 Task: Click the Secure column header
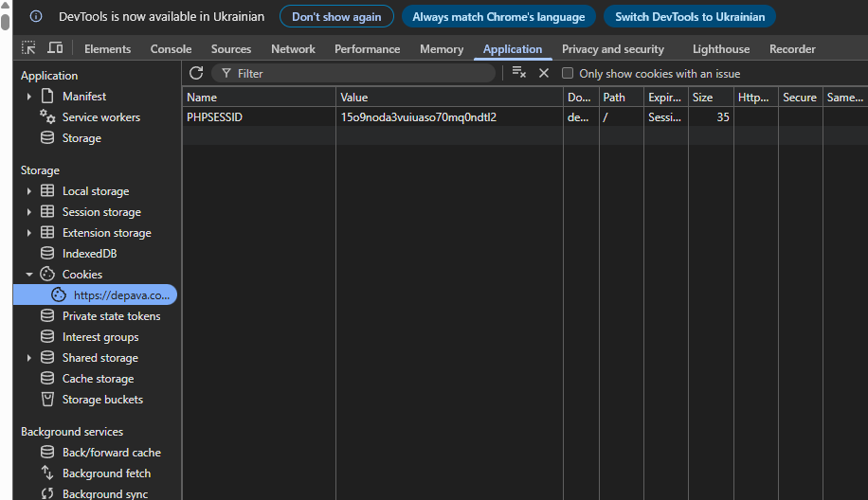(x=800, y=97)
